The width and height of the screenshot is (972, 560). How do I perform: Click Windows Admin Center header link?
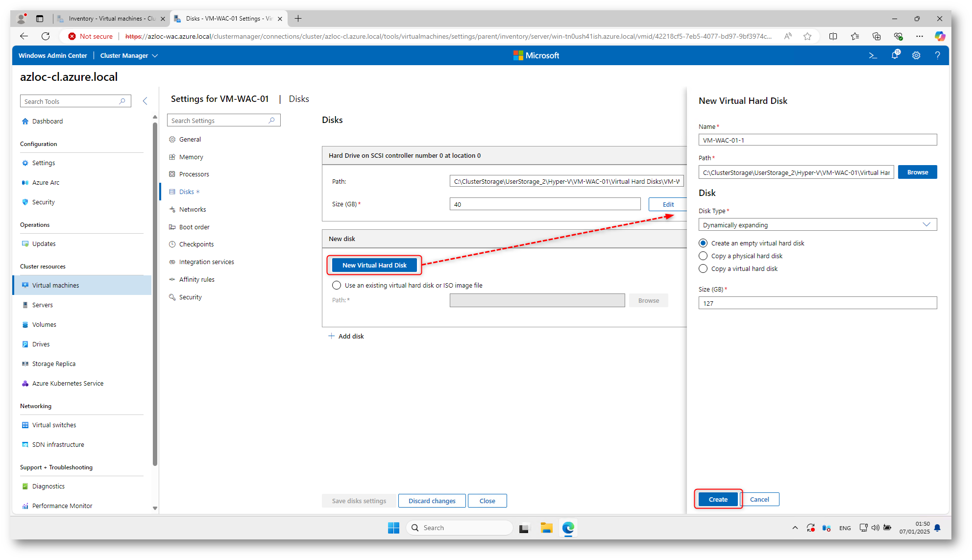52,55
